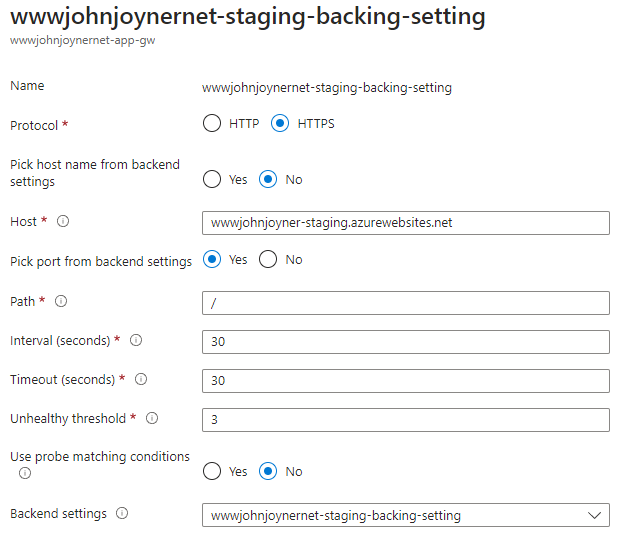Open the Backend settings dropdown

[405, 515]
